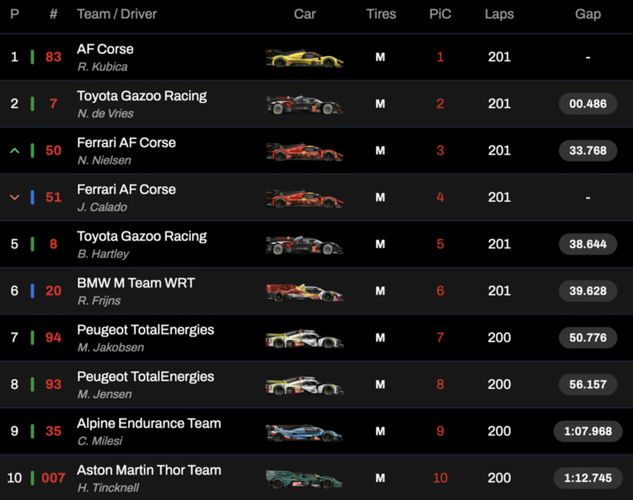Sort by the Gap column header
The width and height of the screenshot is (633, 500).
pos(588,15)
